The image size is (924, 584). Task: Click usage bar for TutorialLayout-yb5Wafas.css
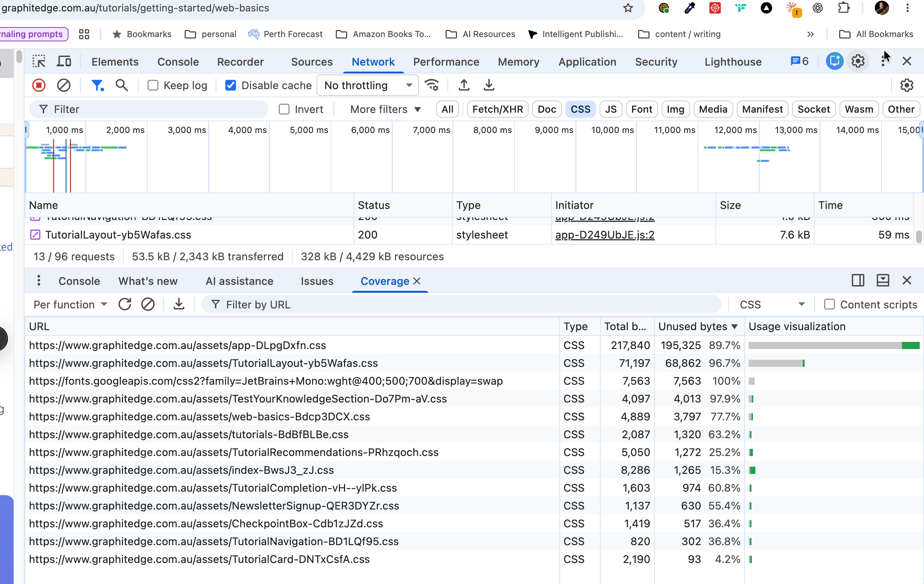(x=777, y=363)
